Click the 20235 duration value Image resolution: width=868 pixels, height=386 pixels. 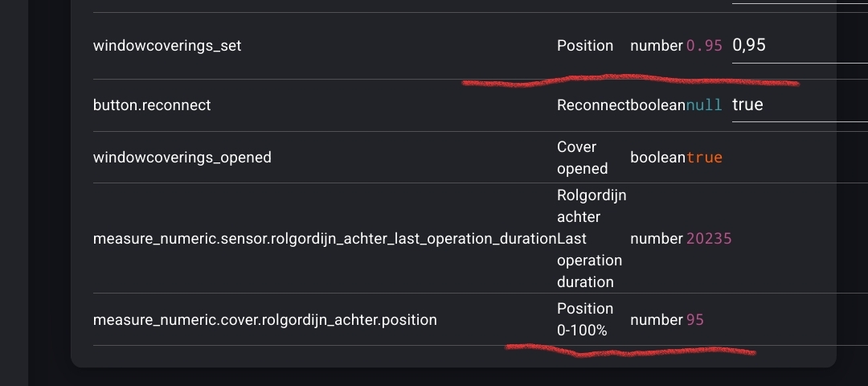[x=709, y=239]
